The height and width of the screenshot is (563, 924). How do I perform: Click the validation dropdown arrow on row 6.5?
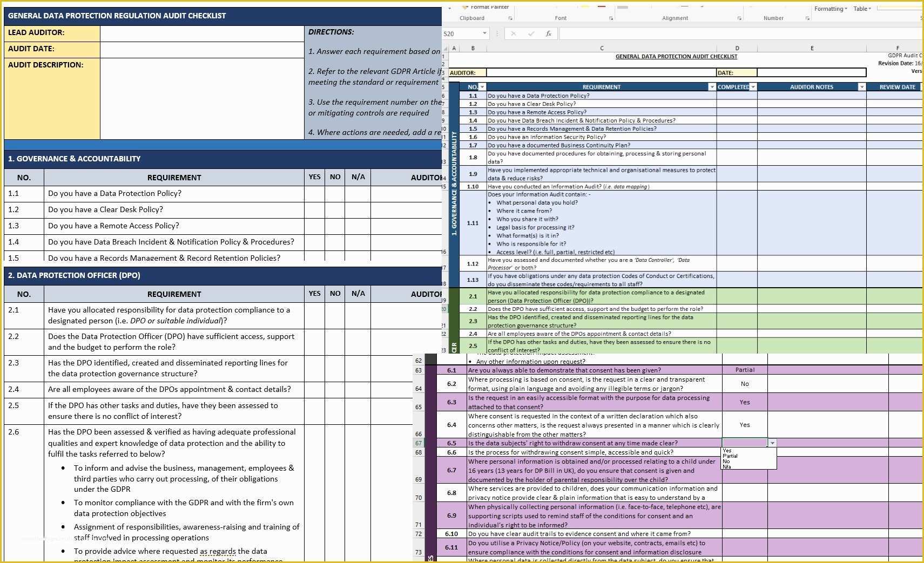coord(772,443)
